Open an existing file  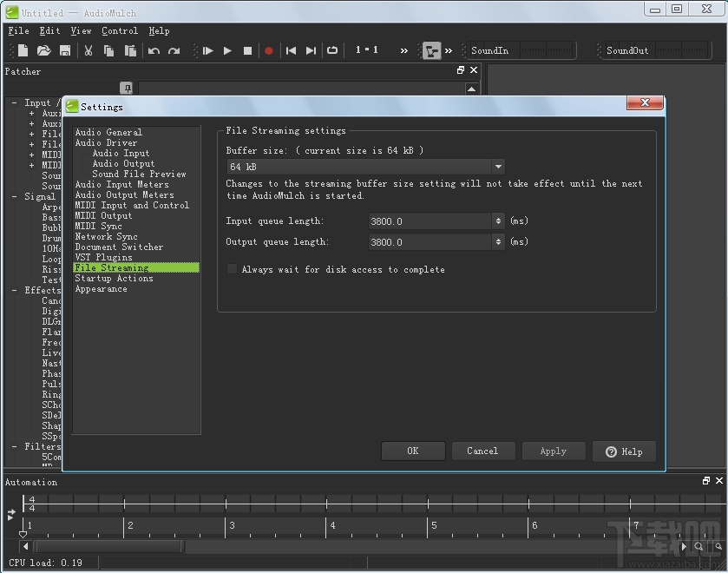coord(43,50)
